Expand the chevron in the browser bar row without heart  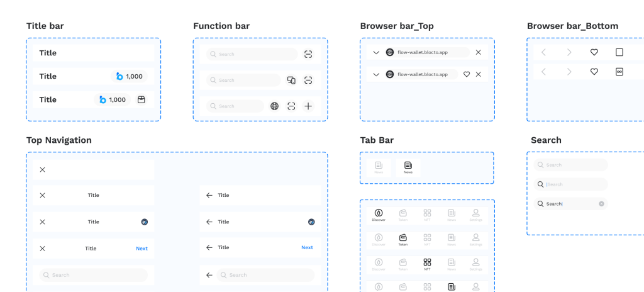(376, 52)
